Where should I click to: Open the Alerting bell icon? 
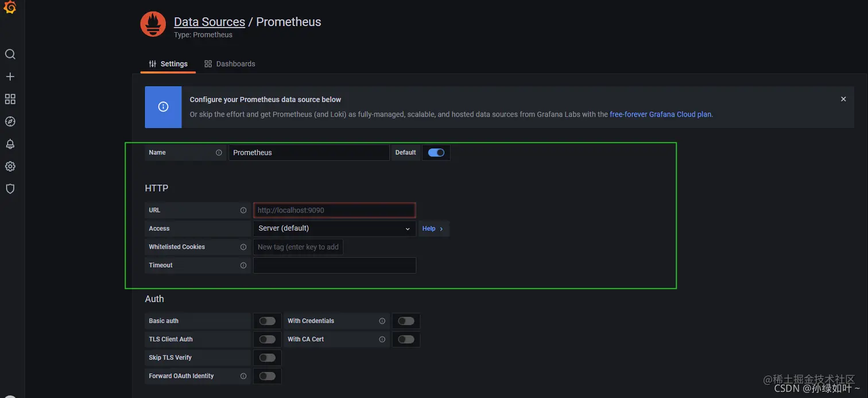[x=10, y=144]
